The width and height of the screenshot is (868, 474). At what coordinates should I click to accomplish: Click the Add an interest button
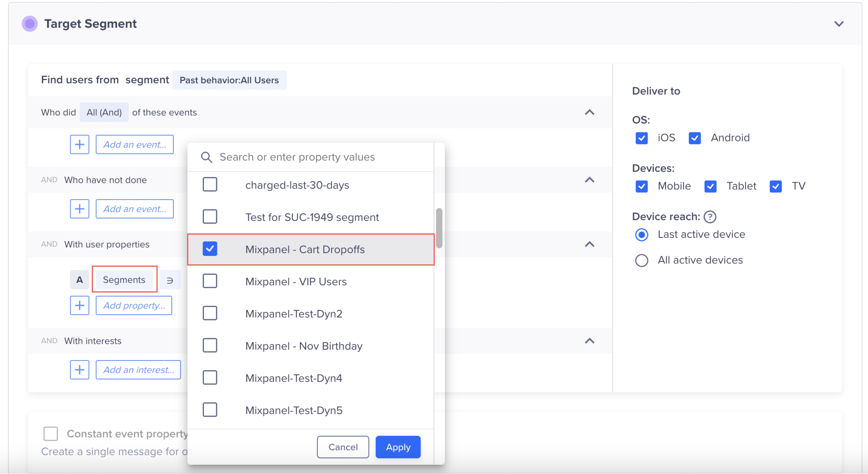(x=139, y=370)
